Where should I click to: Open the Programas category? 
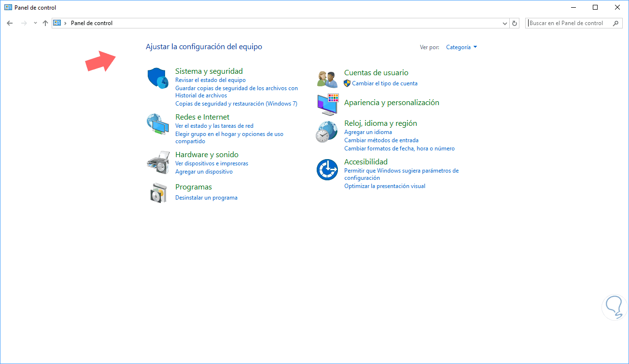[194, 187]
